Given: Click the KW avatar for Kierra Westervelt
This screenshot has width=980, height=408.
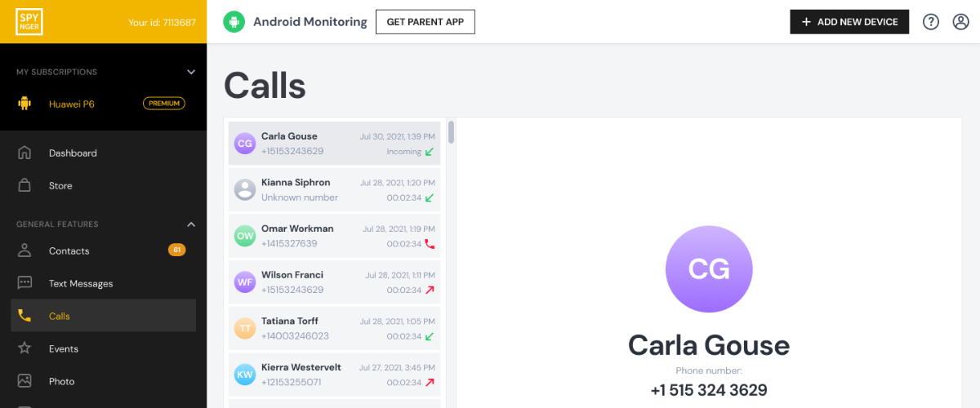Looking at the screenshot, I should (x=245, y=375).
